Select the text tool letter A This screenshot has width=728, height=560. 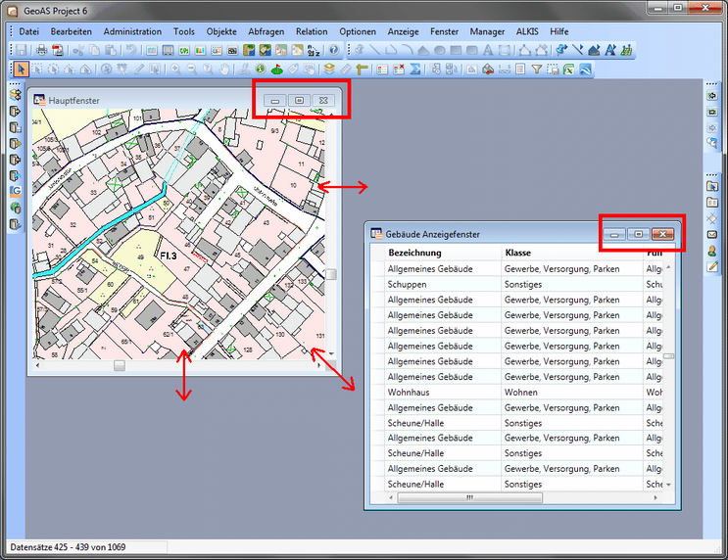(488, 50)
